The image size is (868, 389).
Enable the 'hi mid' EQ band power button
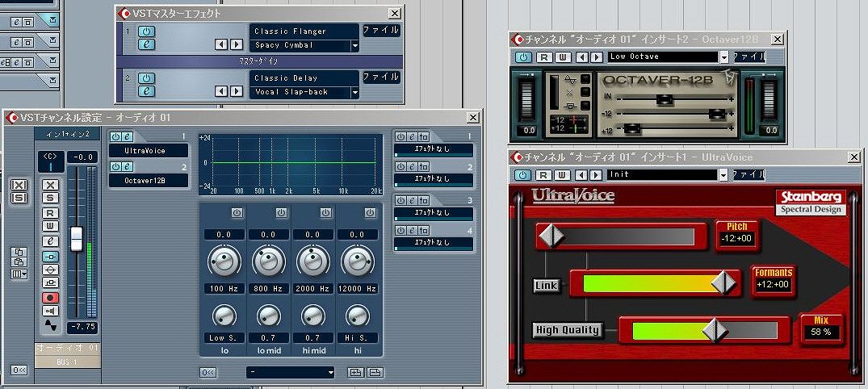[x=325, y=212]
